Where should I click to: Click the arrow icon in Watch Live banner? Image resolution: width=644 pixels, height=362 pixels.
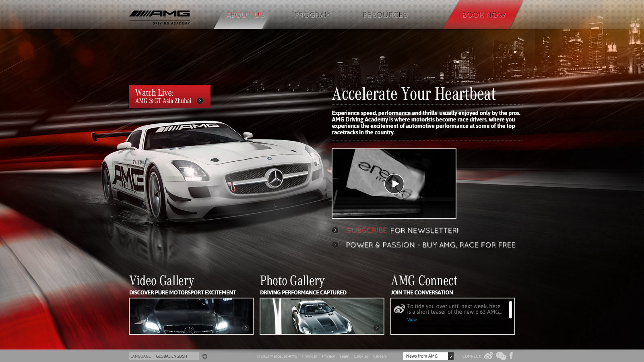[200, 101]
